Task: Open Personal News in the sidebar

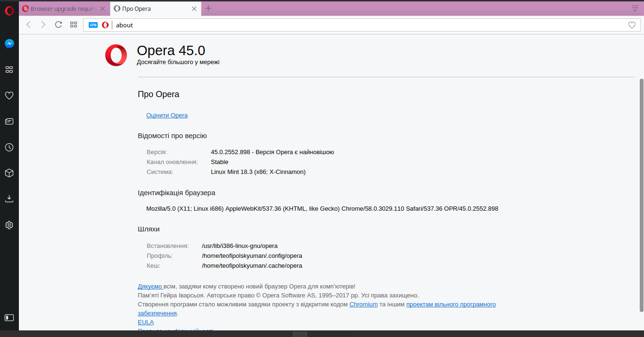Action: [9, 122]
